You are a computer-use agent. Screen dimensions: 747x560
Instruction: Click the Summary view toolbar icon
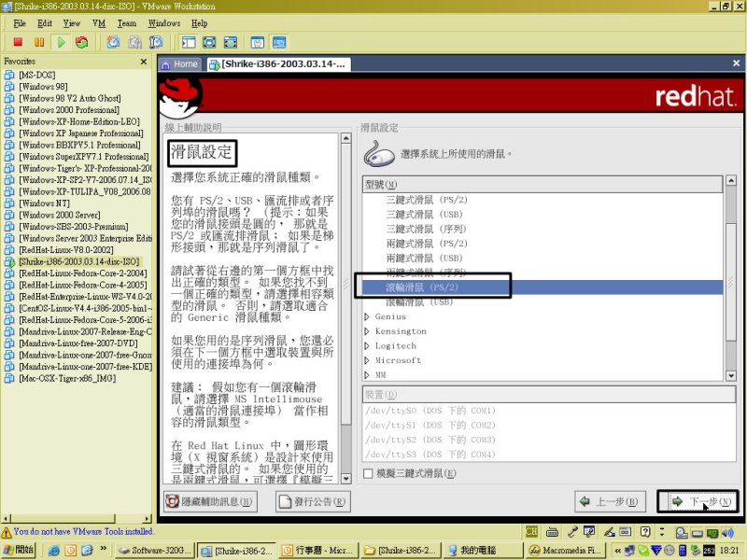pyautogui.click(x=258, y=42)
